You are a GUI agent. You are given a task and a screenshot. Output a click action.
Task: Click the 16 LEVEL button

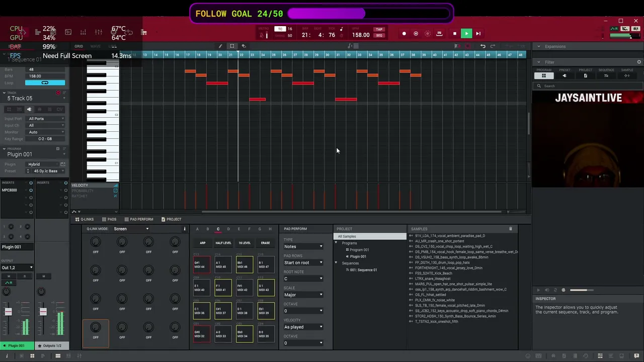[x=245, y=243]
